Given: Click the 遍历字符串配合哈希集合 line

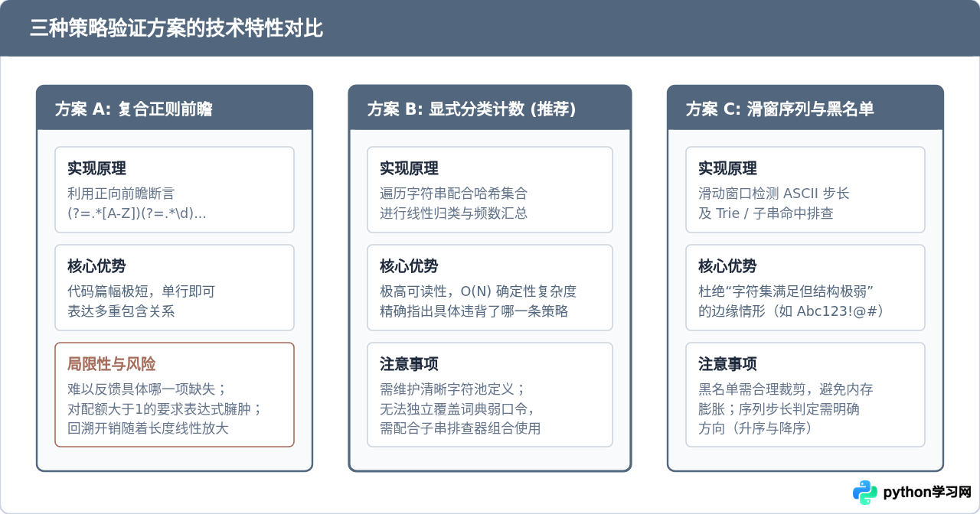Looking at the screenshot, I should click(454, 194).
